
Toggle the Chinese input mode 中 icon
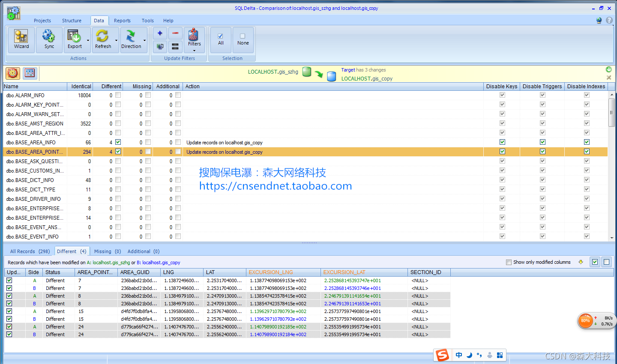coord(459,355)
